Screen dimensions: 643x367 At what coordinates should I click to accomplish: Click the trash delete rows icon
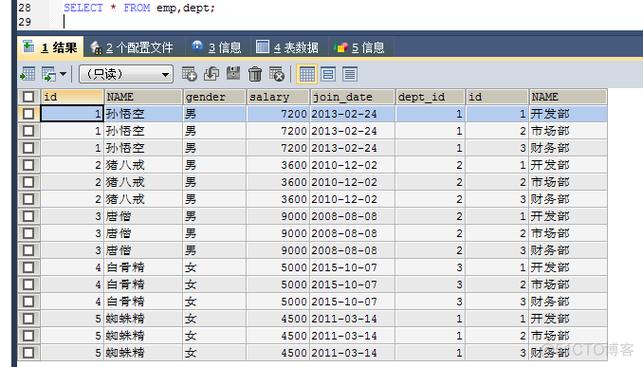255,74
